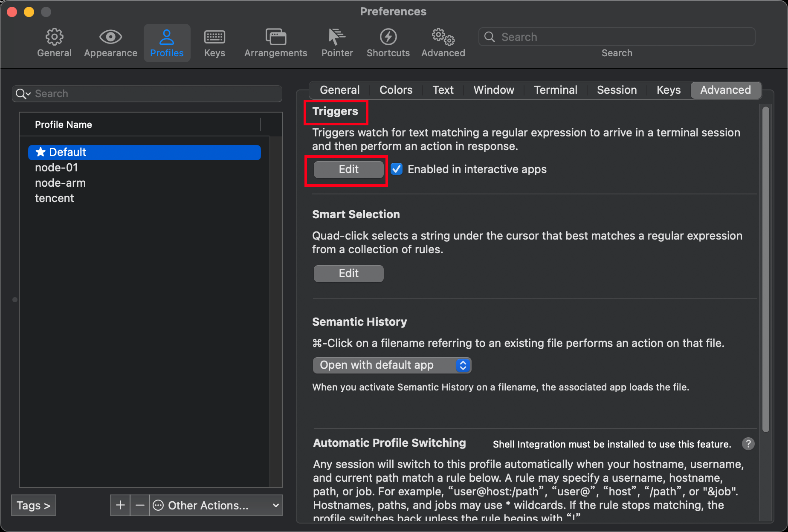The image size is (788, 532).
Task: Open the General preferences pane
Action: (x=54, y=42)
